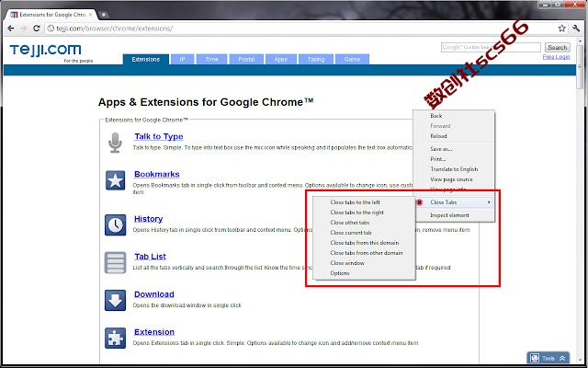This screenshot has width=588, height=368.
Task: Open the Tab List extension link
Action: pyautogui.click(x=150, y=257)
